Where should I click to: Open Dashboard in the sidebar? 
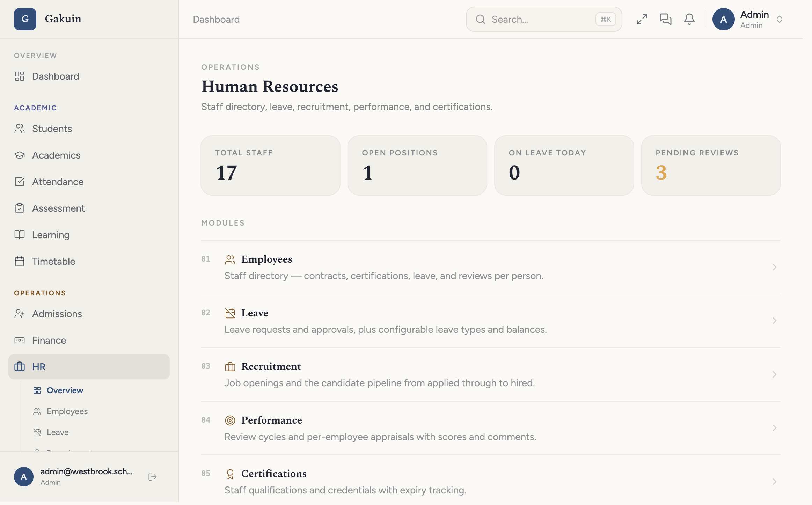(x=89, y=76)
